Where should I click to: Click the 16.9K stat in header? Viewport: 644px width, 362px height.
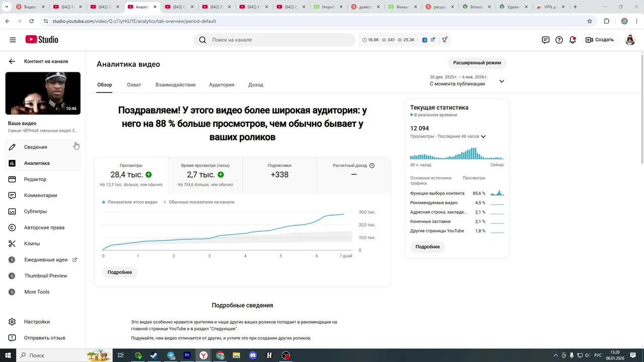(x=371, y=40)
